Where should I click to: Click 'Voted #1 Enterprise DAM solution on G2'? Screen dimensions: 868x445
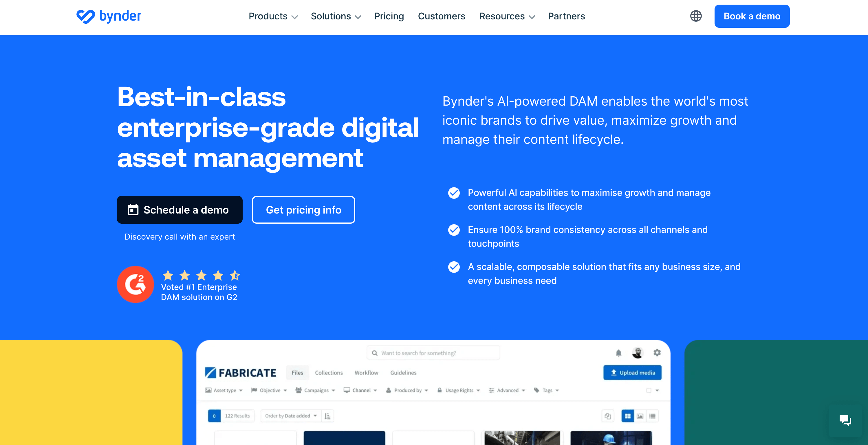(x=199, y=292)
